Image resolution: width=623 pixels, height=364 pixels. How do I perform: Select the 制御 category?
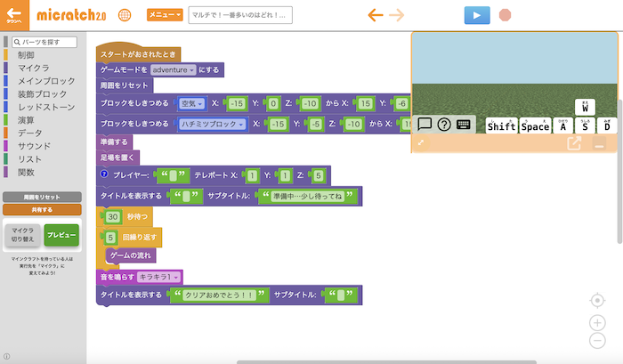[x=26, y=55]
